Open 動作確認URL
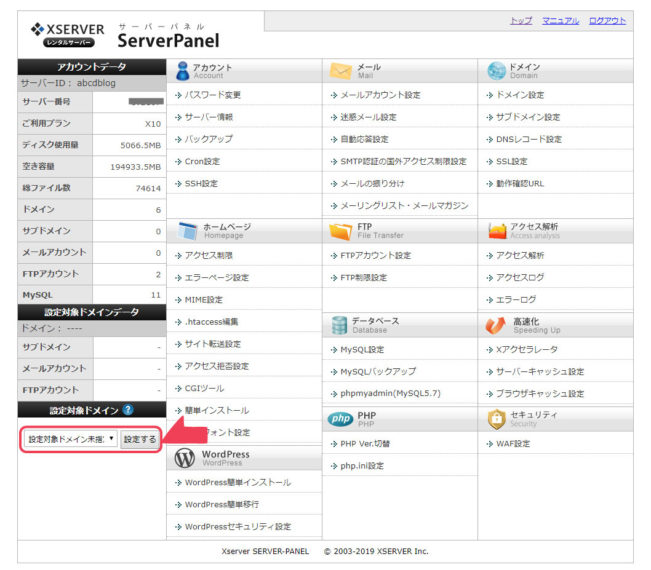Viewport: 651px width, 570px height. pos(520,183)
